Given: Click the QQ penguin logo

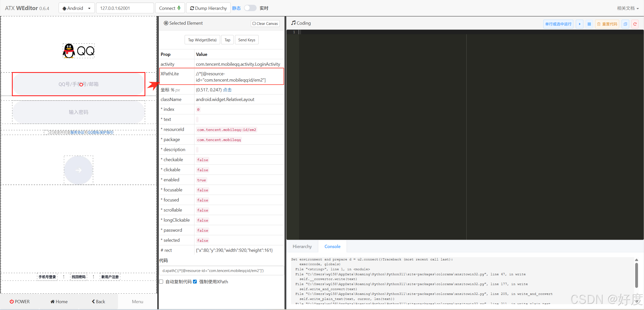Looking at the screenshot, I should (69, 51).
